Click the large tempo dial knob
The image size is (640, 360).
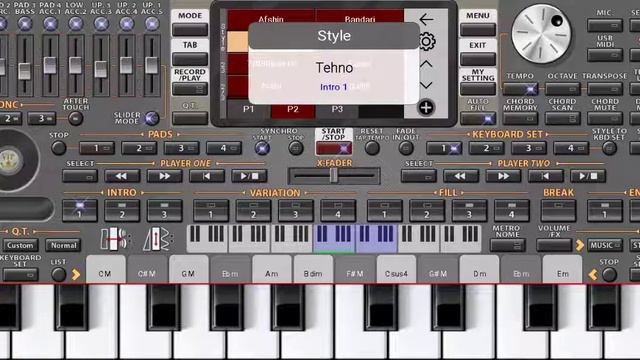541,34
